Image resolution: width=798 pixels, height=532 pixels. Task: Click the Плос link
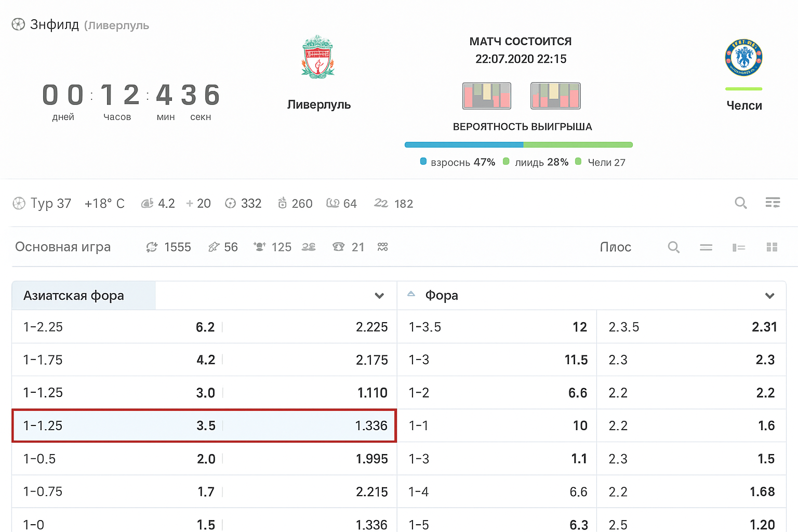616,247
